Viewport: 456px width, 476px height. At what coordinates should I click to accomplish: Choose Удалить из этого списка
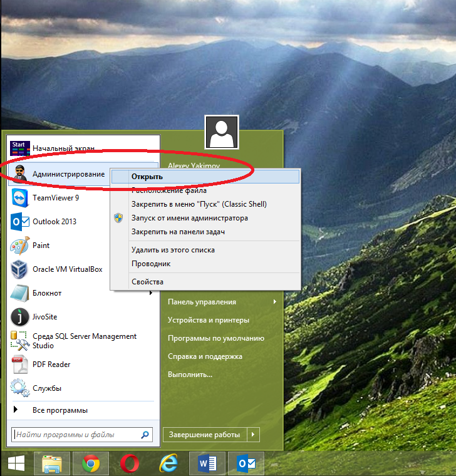205,250
